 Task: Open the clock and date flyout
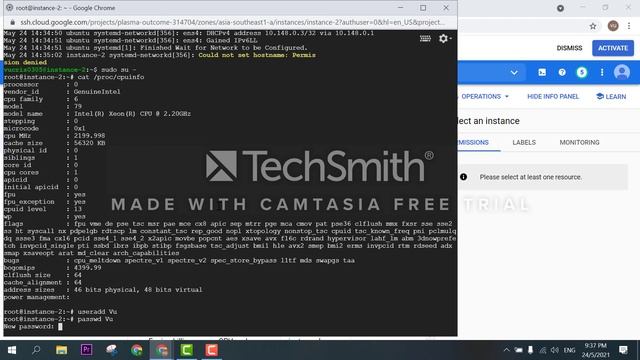tap(595, 350)
